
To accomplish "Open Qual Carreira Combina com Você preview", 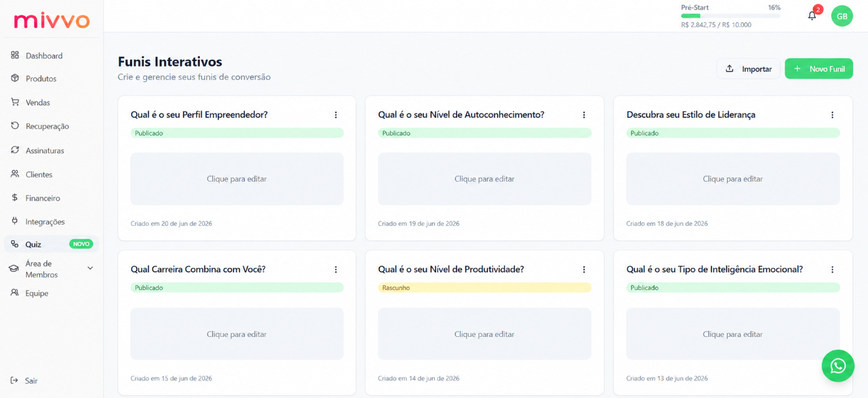I will pyautogui.click(x=237, y=334).
